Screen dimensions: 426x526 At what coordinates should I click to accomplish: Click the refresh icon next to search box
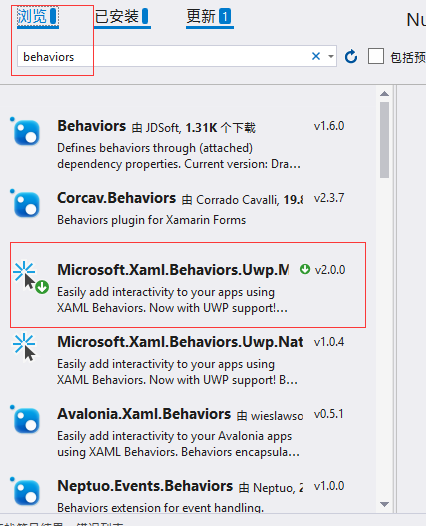pyautogui.click(x=351, y=56)
